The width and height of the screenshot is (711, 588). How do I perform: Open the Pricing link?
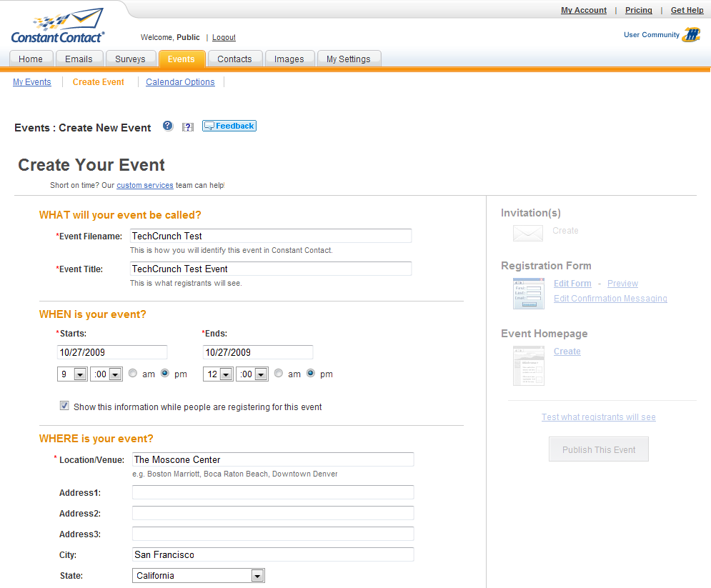click(638, 10)
